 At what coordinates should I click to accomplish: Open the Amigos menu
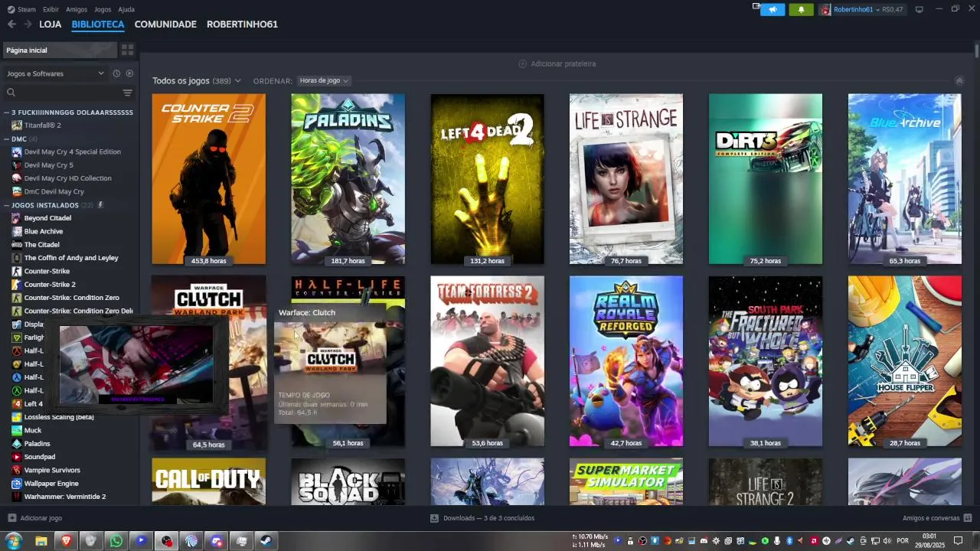[77, 9]
